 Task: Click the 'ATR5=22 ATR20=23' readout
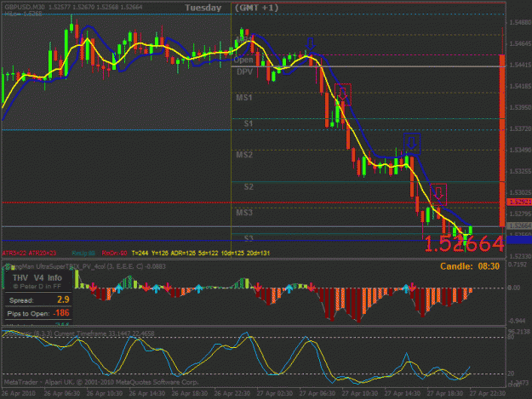pos(29,253)
